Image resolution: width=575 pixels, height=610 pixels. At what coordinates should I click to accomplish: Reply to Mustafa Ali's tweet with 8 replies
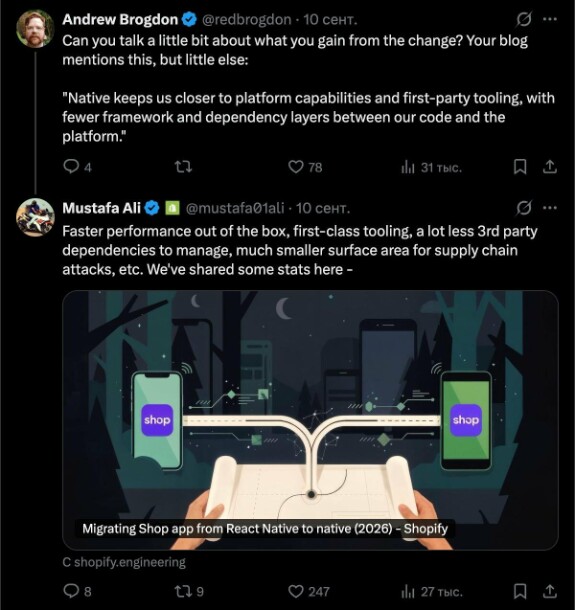point(77,592)
